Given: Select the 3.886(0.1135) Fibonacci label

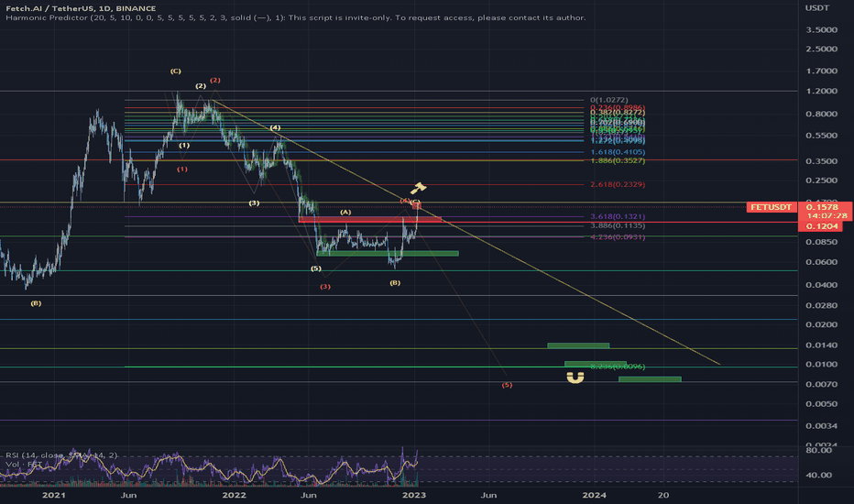Looking at the screenshot, I should [x=618, y=225].
